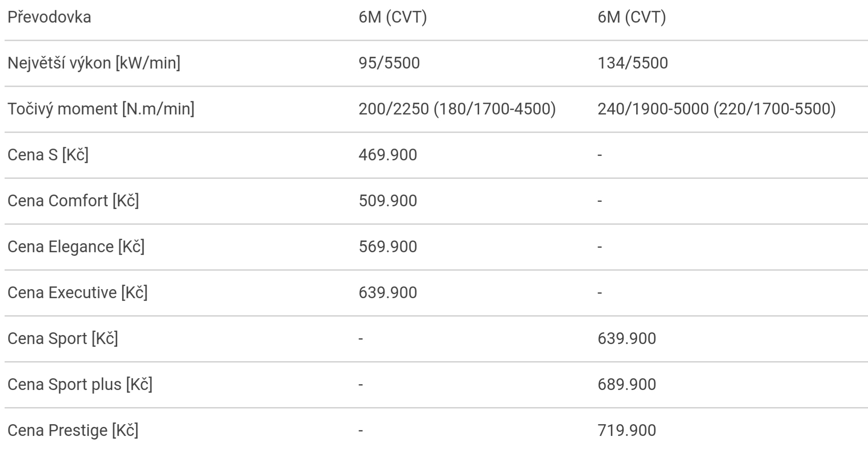Click the Cena Elegance [Kč] label
Viewport: 868px width, 453px height.
76,247
